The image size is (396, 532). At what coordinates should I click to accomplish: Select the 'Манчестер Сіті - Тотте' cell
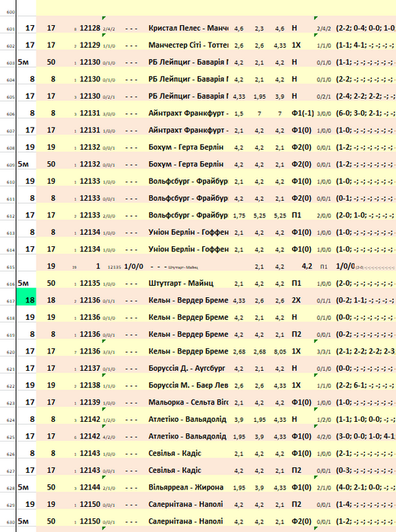[x=188, y=45]
